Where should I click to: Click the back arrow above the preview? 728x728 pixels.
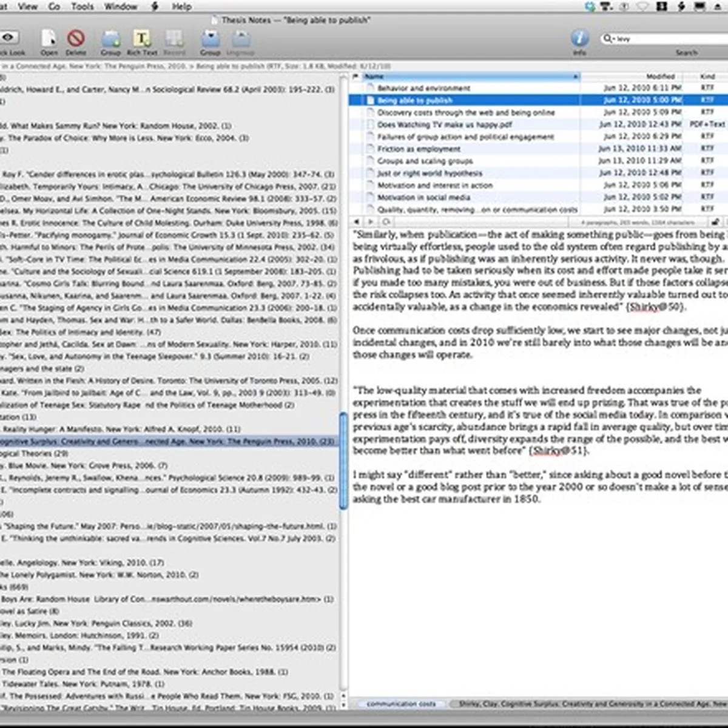coord(356,222)
